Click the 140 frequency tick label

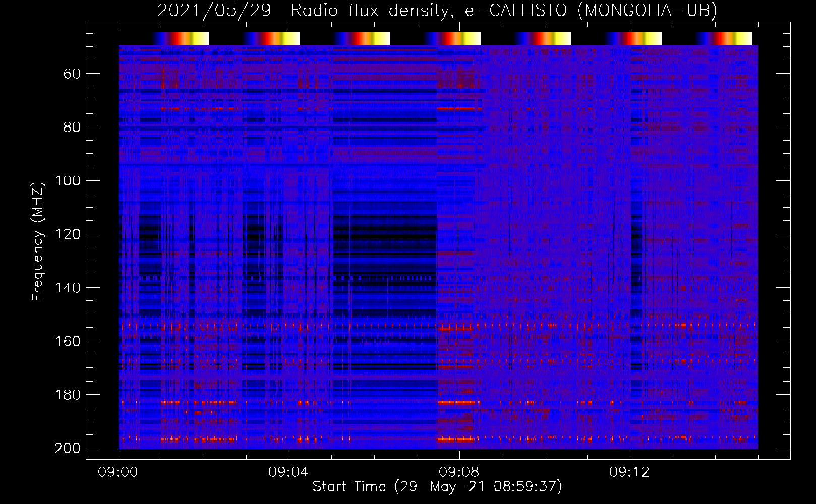coord(68,288)
